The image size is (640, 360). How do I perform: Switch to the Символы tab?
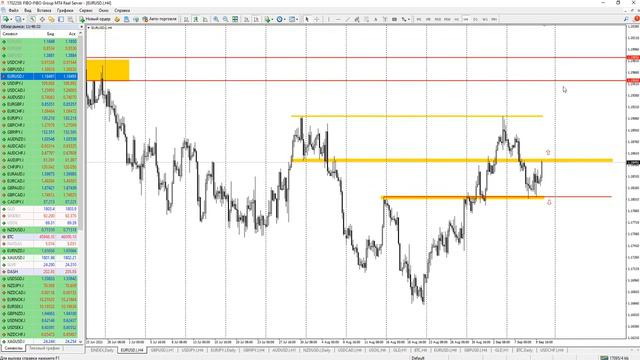(x=13, y=348)
